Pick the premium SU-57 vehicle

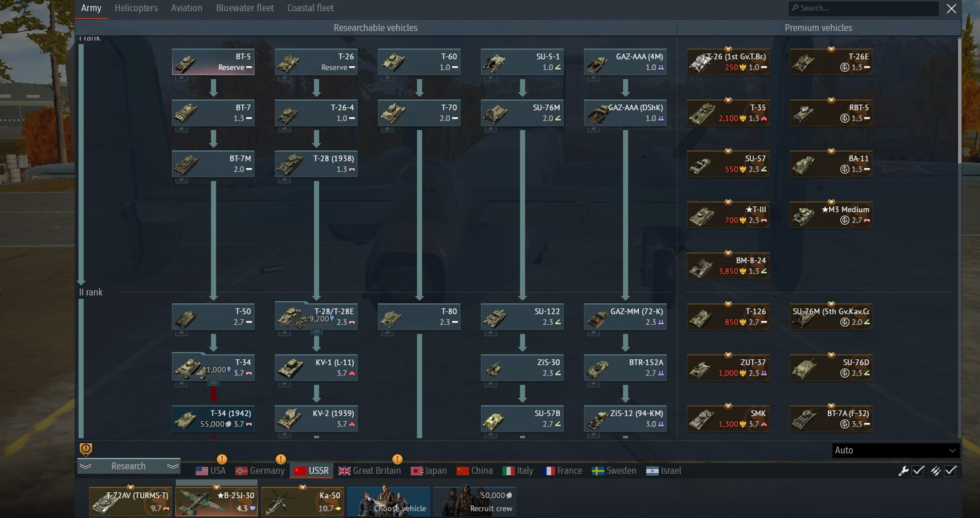coord(728,163)
